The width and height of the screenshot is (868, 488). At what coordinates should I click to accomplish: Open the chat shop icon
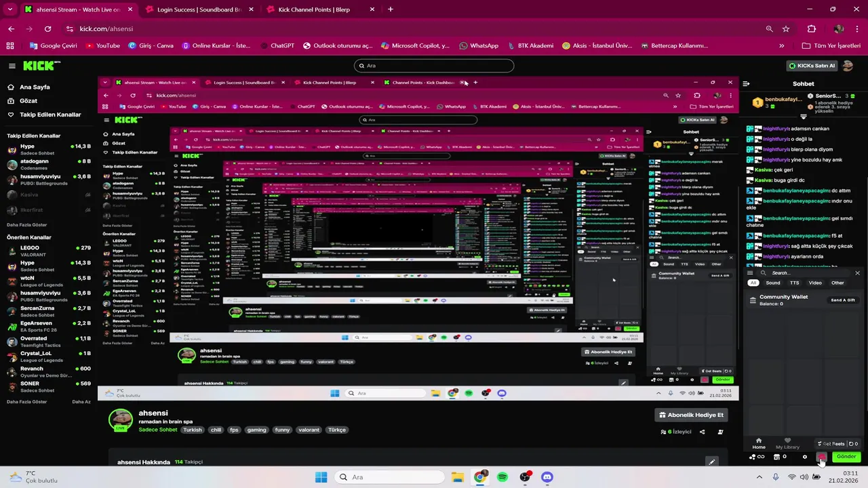[x=776, y=457]
